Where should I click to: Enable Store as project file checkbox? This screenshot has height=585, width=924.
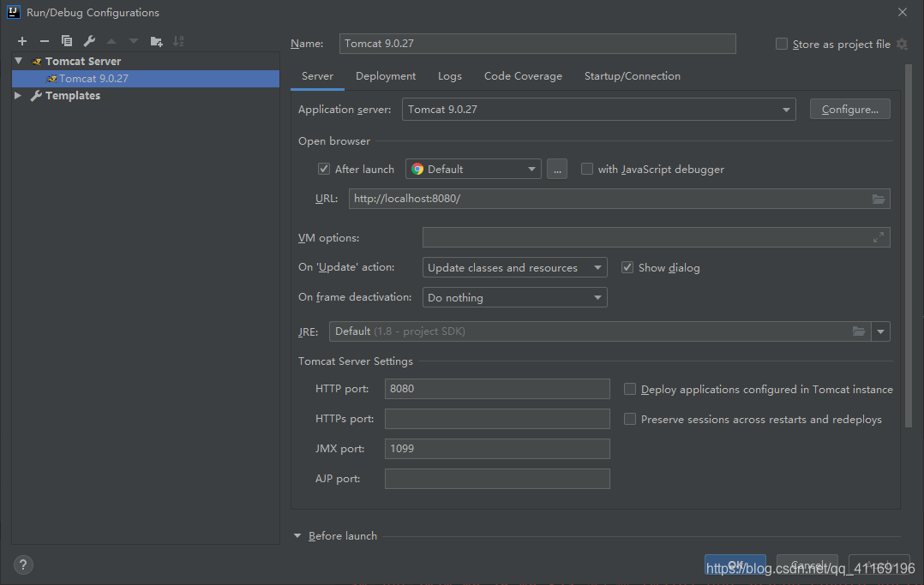(782, 44)
